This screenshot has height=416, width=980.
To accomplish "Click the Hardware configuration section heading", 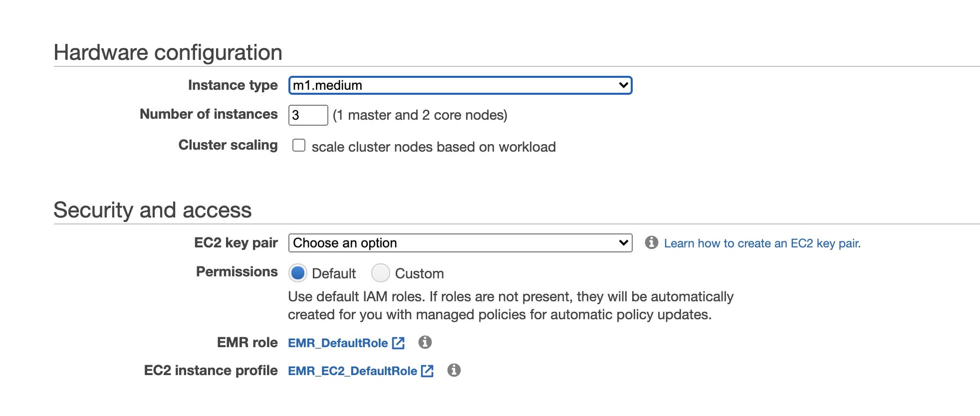I will point(168,52).
